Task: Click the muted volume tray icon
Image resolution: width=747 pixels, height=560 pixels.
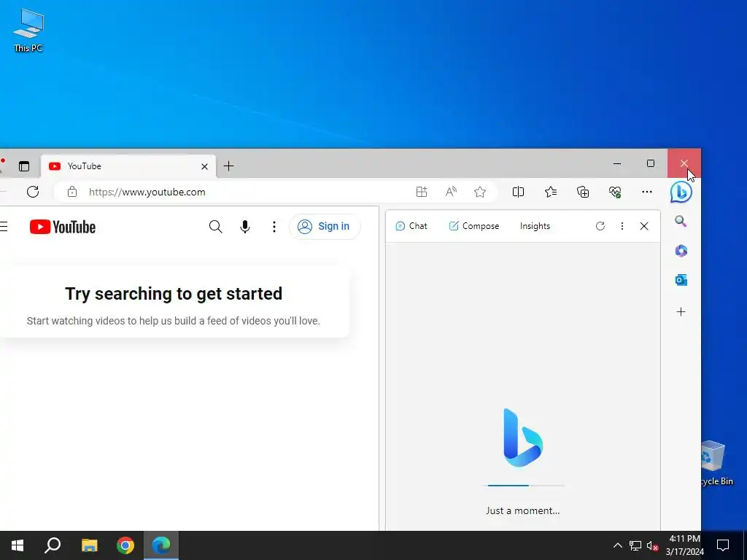Action: pos(652,545)
